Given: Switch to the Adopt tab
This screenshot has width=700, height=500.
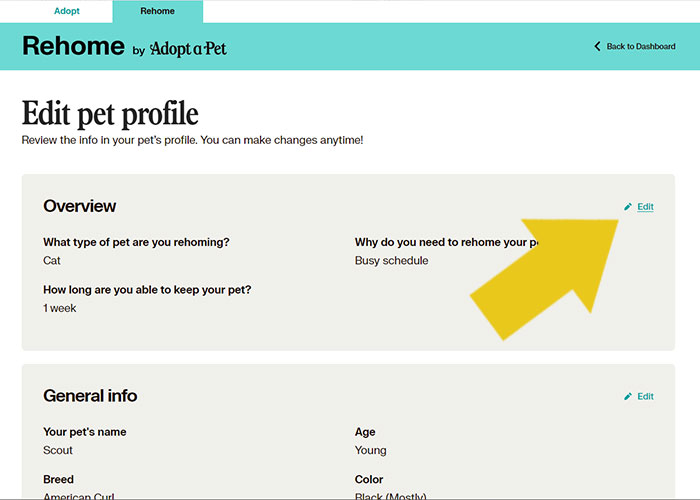Looking at the screenshot, I should coord(67,11).
